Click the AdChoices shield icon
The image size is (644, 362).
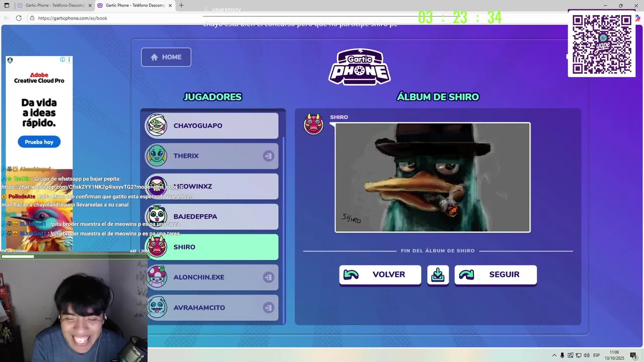click(10, 60)
